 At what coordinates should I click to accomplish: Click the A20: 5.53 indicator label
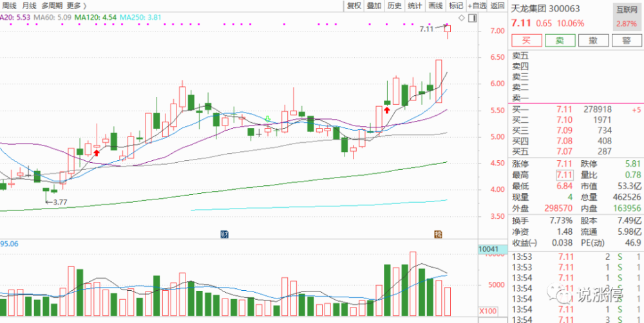point(15,17)
